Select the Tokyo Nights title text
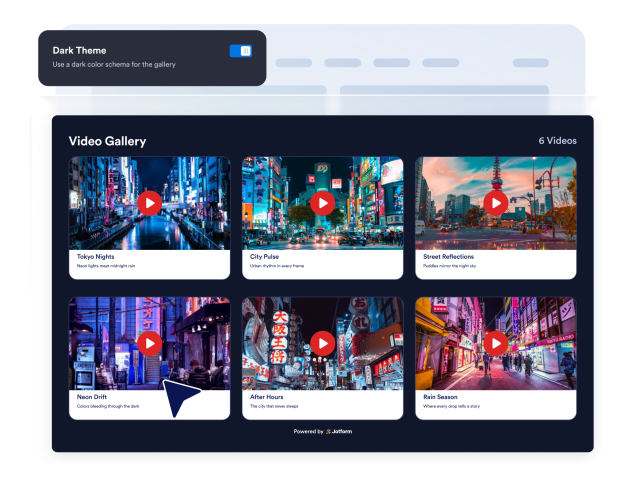The width and height of the screenshot is (640, 483). [96, 256]
